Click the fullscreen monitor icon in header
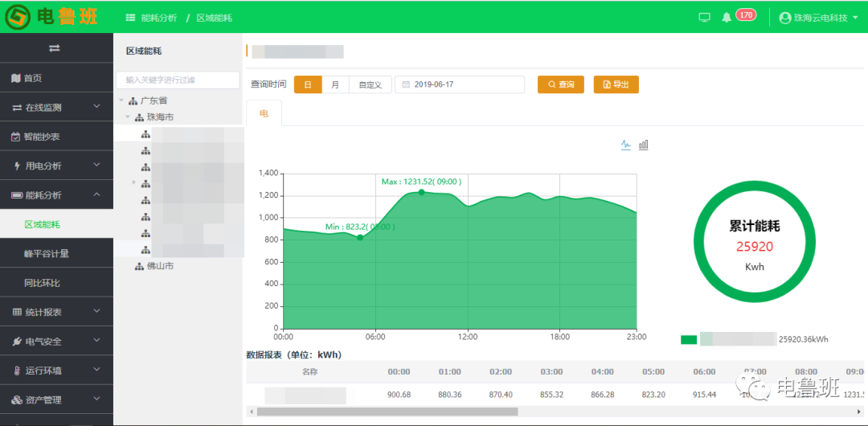The width and height of the screenshot is (868, 426). click(705, 17)
